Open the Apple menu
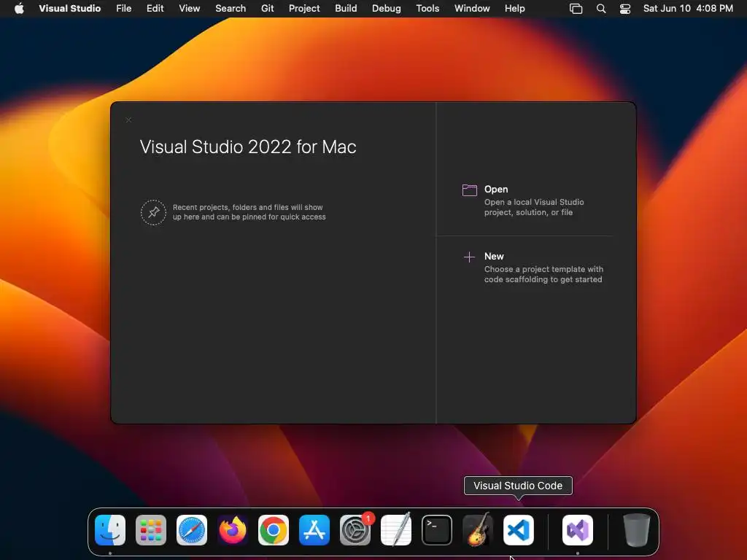 [x=19, y=8]
